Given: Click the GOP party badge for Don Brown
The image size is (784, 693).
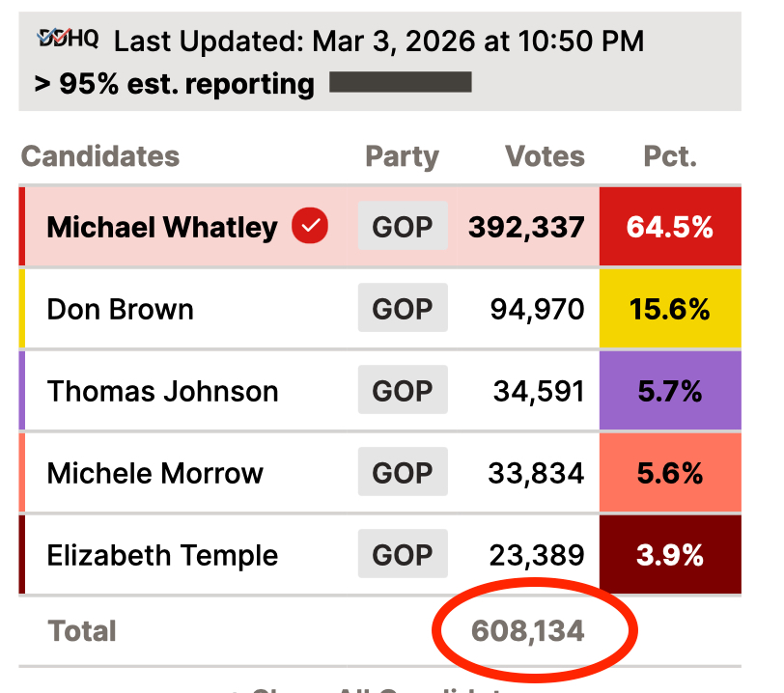Looking at the screenshot, I should pos(403,309).
